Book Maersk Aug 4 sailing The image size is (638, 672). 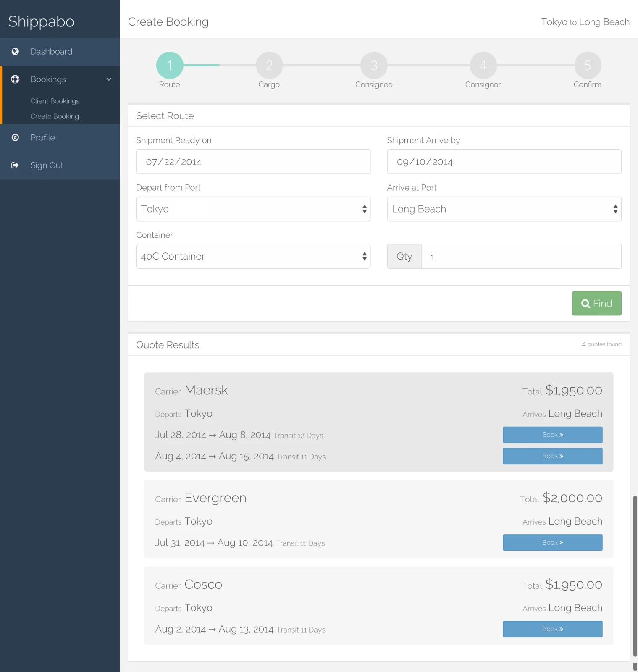tap(552, 456)
